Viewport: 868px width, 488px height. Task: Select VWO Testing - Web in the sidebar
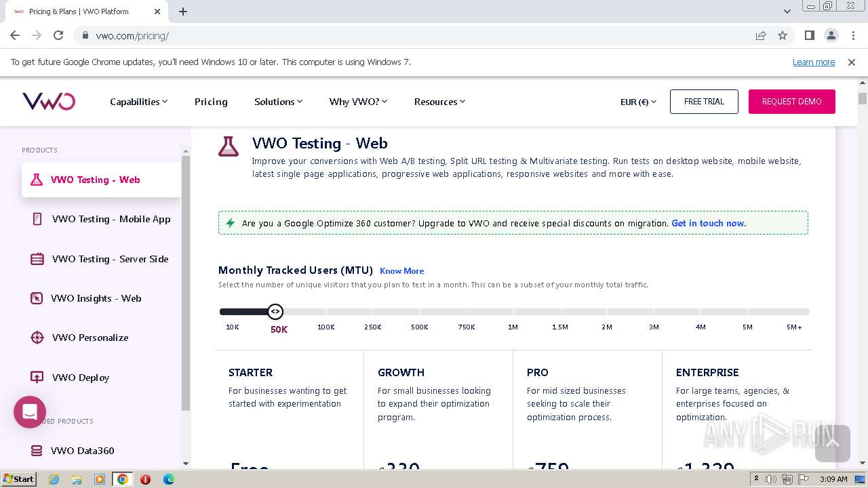(101, 180)
